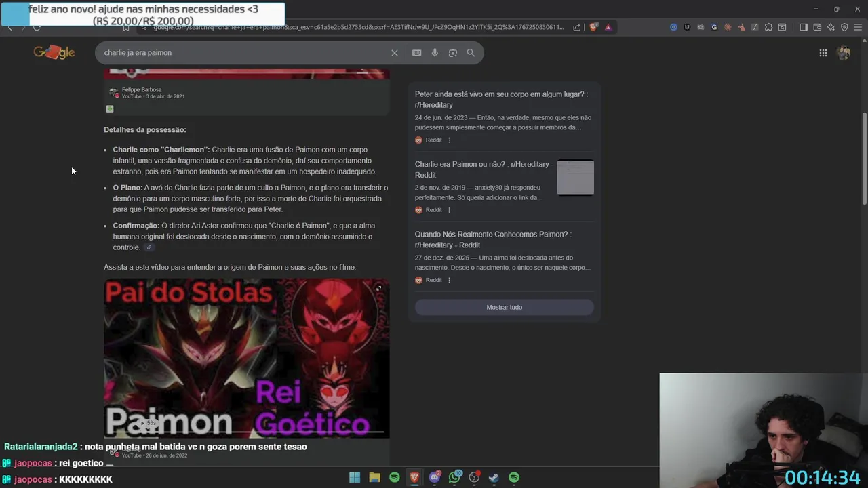
Task: Open Windows Start menu
Action: pos(355,477)
